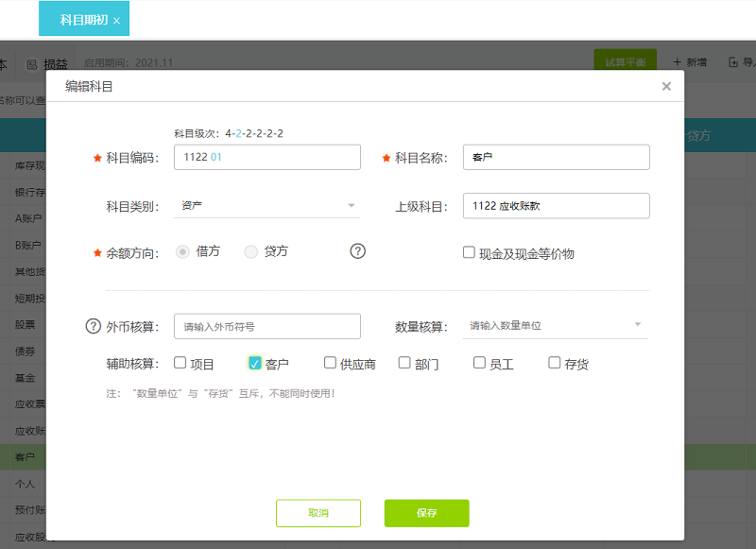The image size is (756, 549).
Task: Close the 科目期初 tab via its x
Action: [116, 20]
